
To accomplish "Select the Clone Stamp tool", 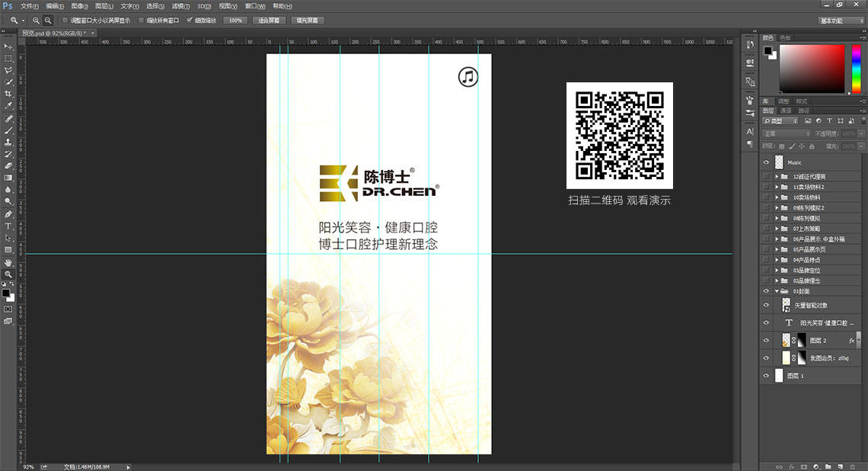I will (8, 143).
